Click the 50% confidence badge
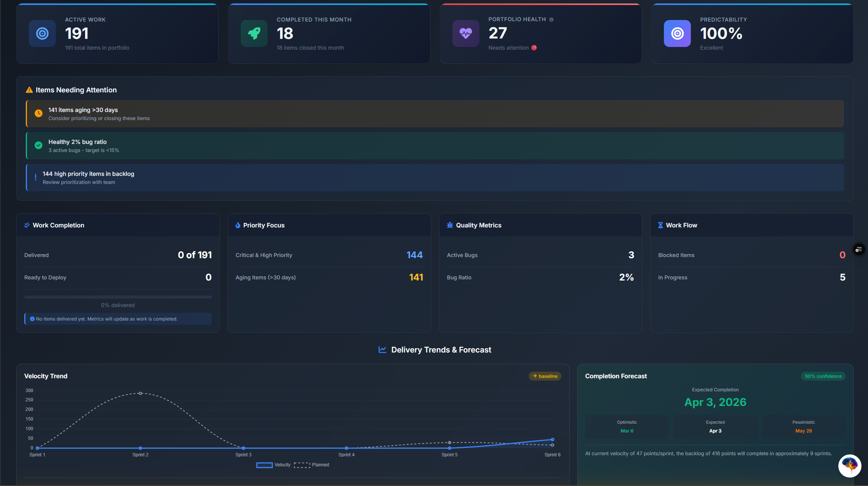The width and height of the screenshot is (868, 486). (x=823, y=376)
